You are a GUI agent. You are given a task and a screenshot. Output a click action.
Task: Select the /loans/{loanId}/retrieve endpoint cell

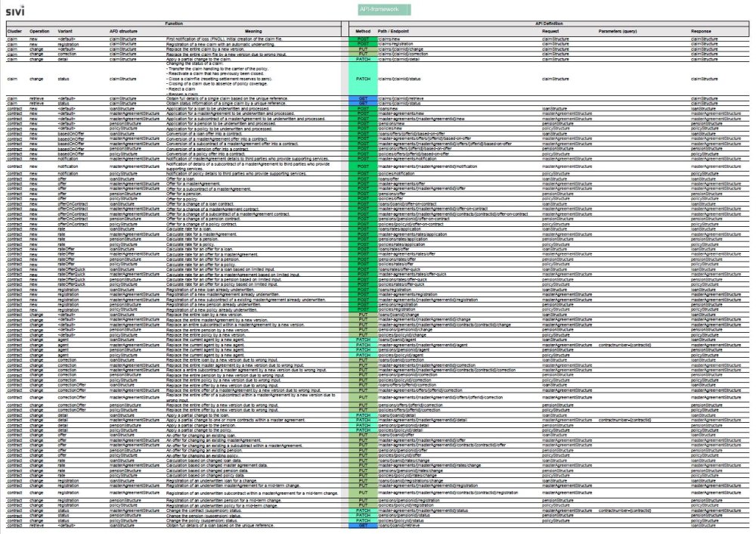tap(399, 526)
